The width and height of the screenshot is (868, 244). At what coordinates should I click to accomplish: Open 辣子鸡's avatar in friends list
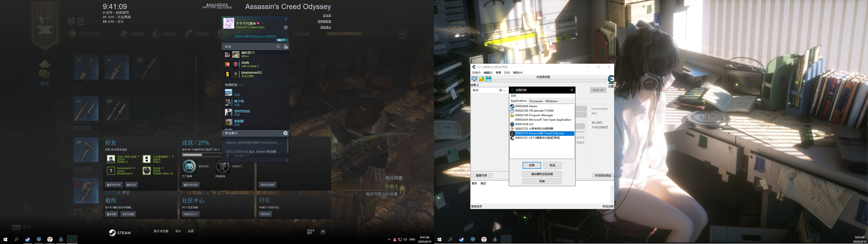pos(229,102)
